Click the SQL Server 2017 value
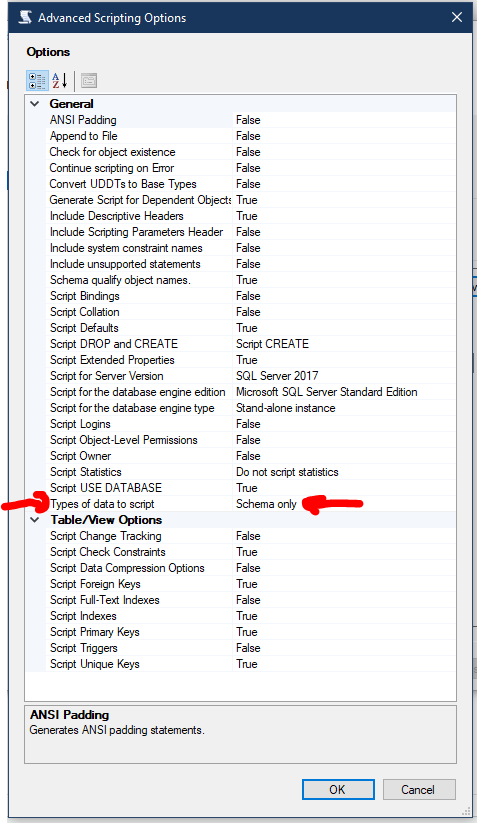Viewport: 477px width, 823px height. 277,376
